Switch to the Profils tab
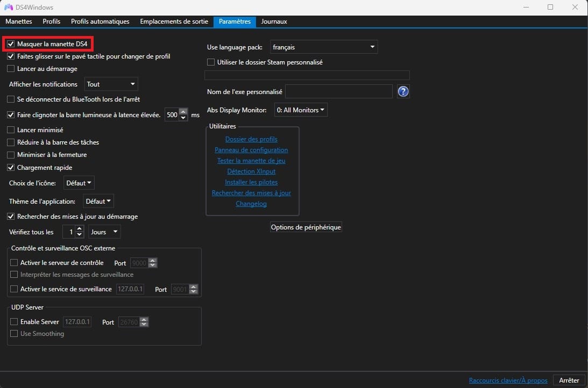 [51, 21]
